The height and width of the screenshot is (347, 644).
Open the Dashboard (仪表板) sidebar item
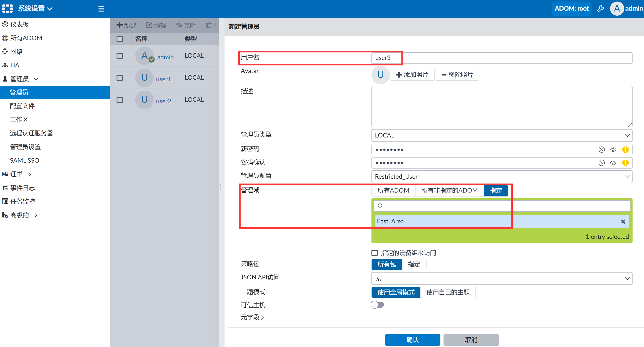tap(20, 24)
